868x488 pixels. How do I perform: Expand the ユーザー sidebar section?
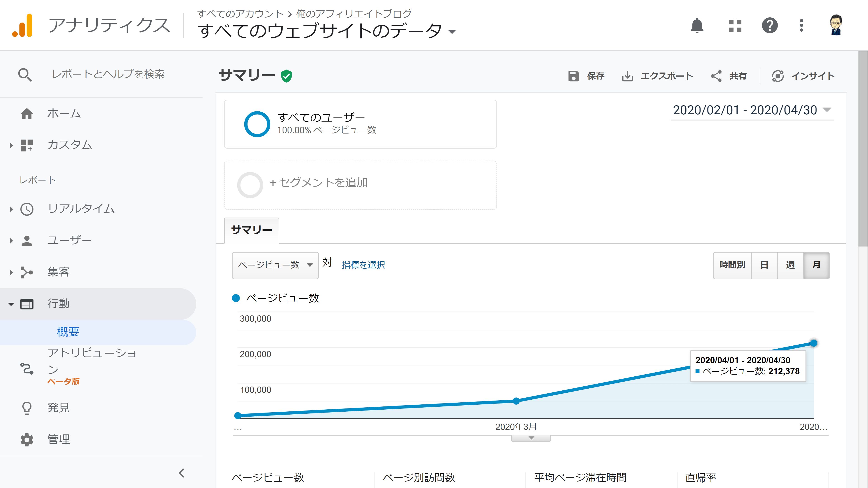(x=69, y=240)
